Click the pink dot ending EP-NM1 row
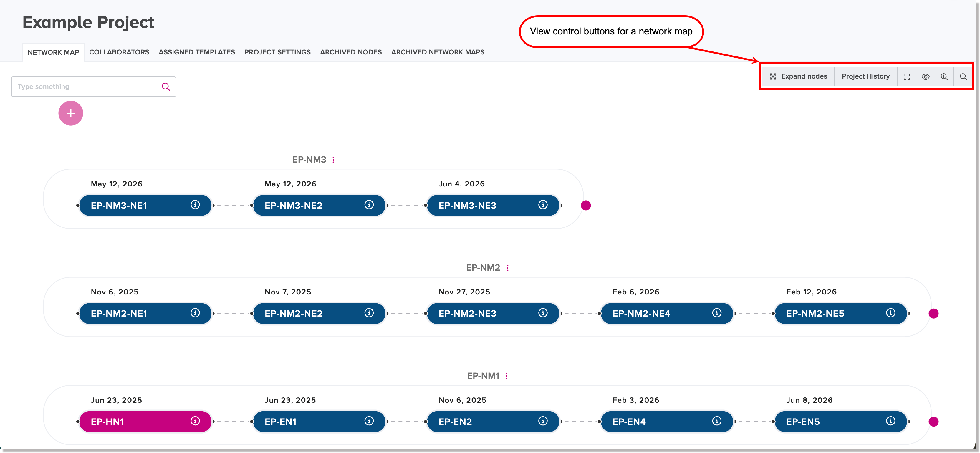The width and height of the screenshot is (980, 453). (x=933, y=422)
